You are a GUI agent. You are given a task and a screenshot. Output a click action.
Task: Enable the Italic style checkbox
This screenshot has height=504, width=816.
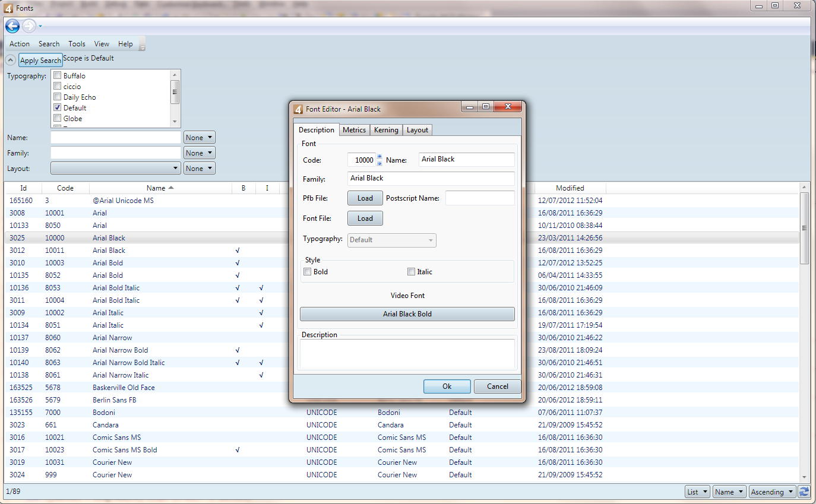tap(411, 272)
